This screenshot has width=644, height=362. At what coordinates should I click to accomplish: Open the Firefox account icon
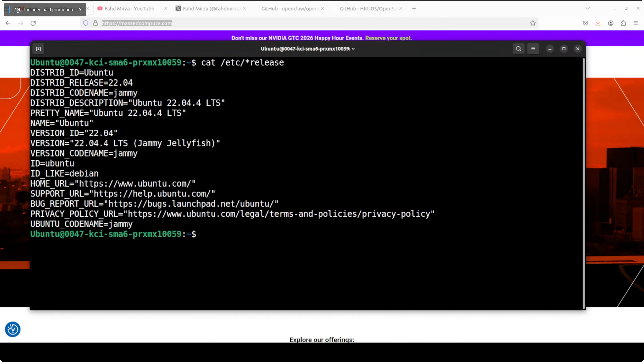pyautogui.click(x=611, y=23)
